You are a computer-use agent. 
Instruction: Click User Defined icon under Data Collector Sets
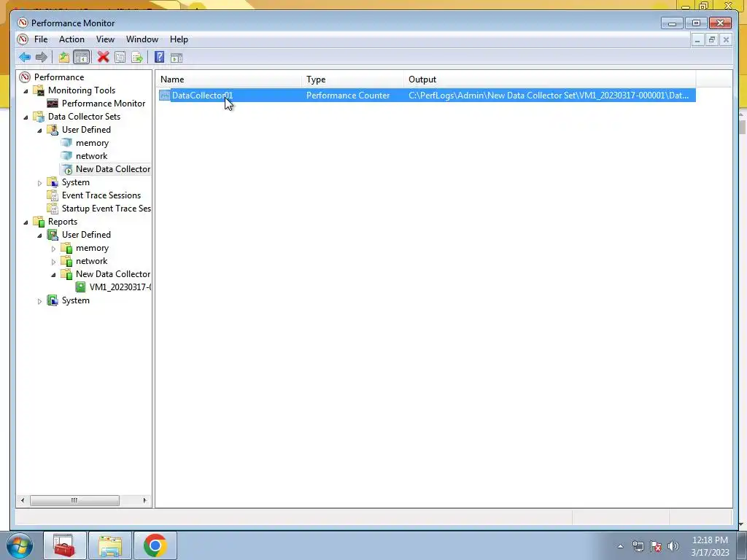53,130
